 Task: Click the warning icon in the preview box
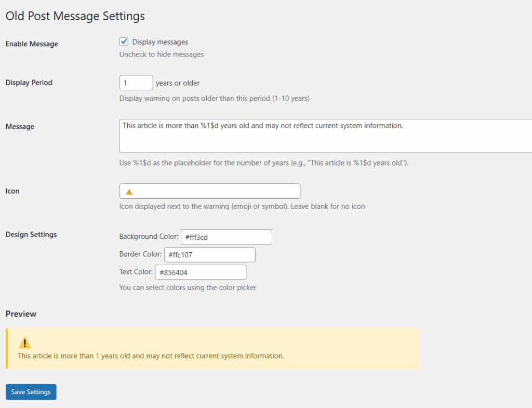pyautogui.click(x=25, y=343)
